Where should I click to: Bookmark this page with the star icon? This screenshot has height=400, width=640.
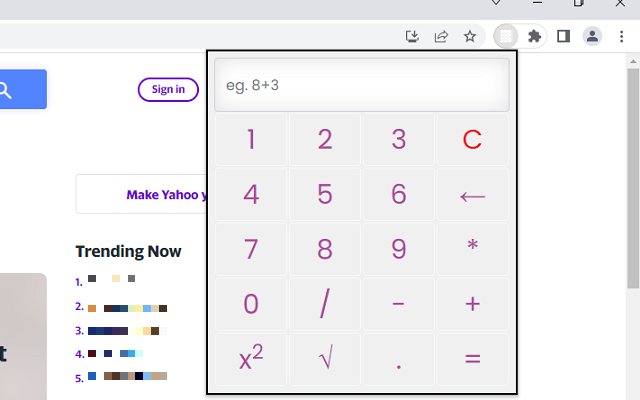coord(469,37)
